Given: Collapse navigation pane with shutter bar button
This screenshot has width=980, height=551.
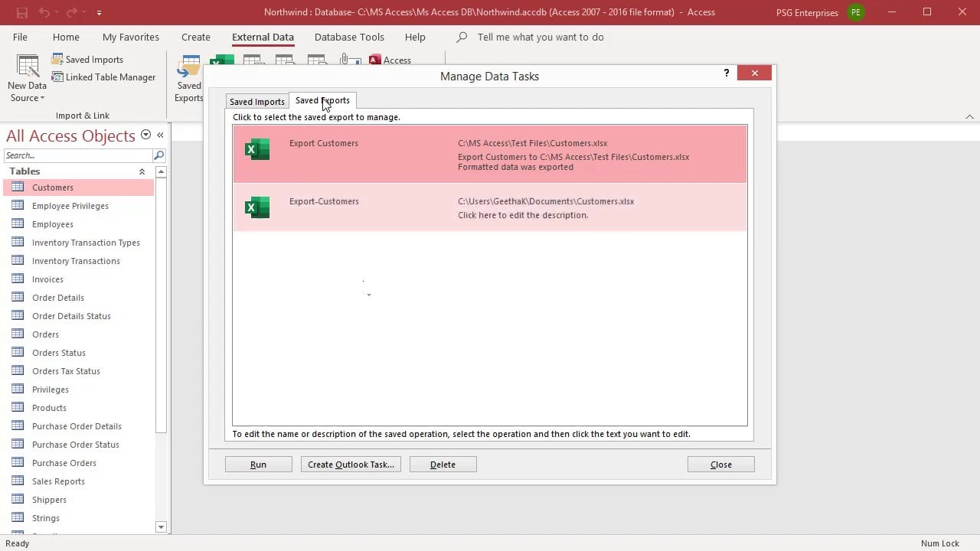Looking at the screenshot, I should [x=160, y=135].
